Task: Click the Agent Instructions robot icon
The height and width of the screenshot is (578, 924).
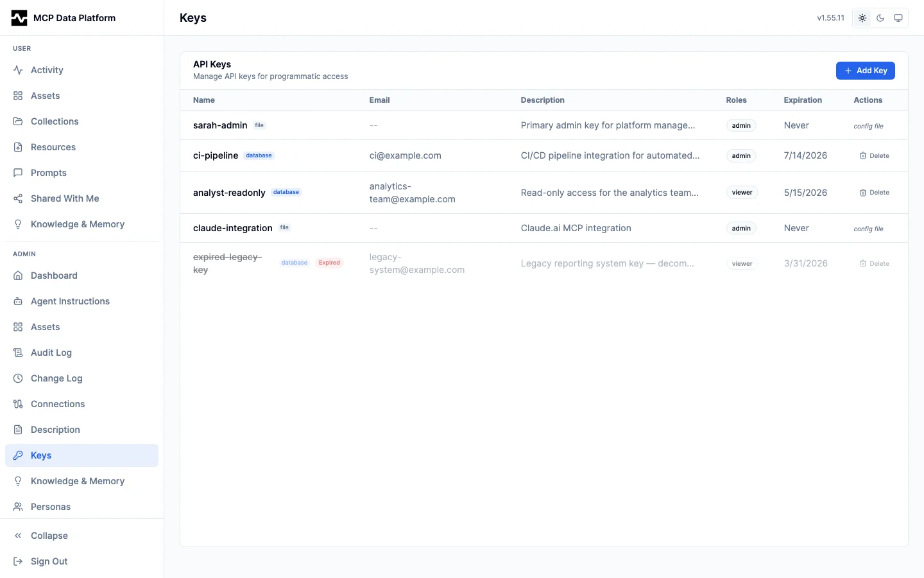Action: point(18,301)
